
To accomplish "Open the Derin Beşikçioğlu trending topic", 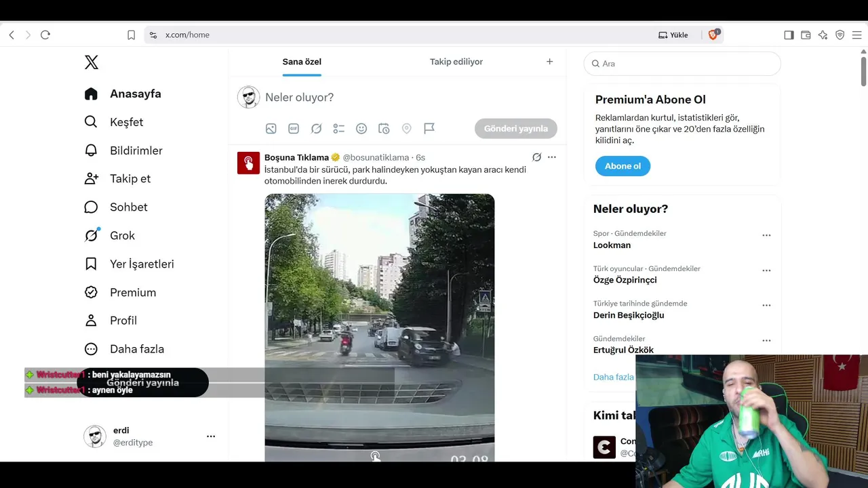I will click(629, 315).
